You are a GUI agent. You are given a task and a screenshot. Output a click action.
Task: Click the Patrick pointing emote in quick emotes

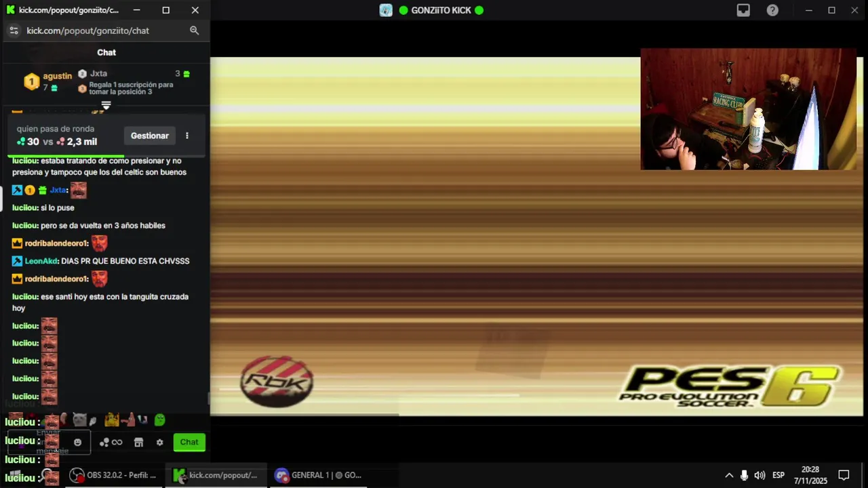[128, 420]
